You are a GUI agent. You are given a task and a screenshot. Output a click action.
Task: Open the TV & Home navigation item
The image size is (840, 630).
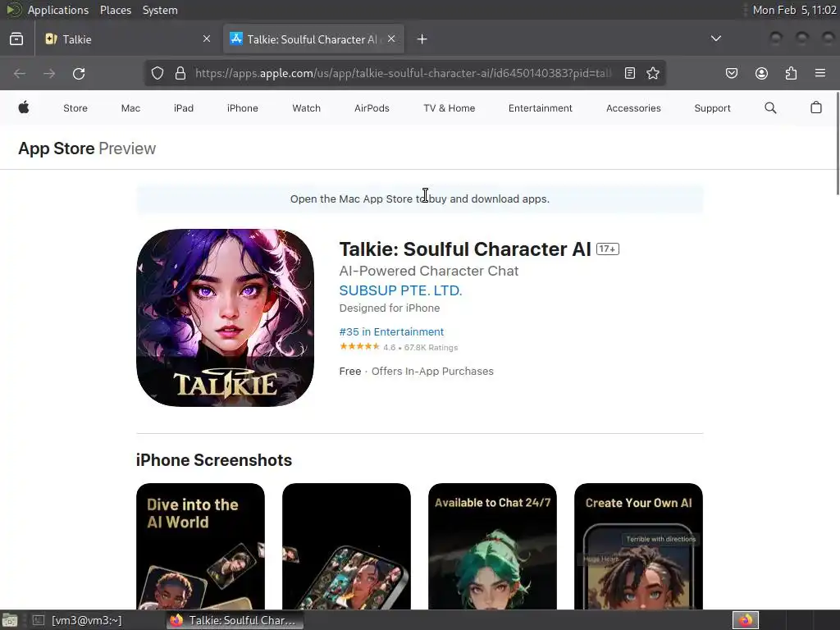(449, 108)
